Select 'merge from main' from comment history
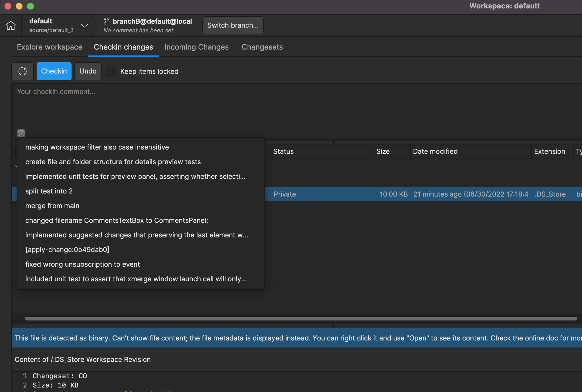This screenshot has width=582, height=392. point(52,206)
